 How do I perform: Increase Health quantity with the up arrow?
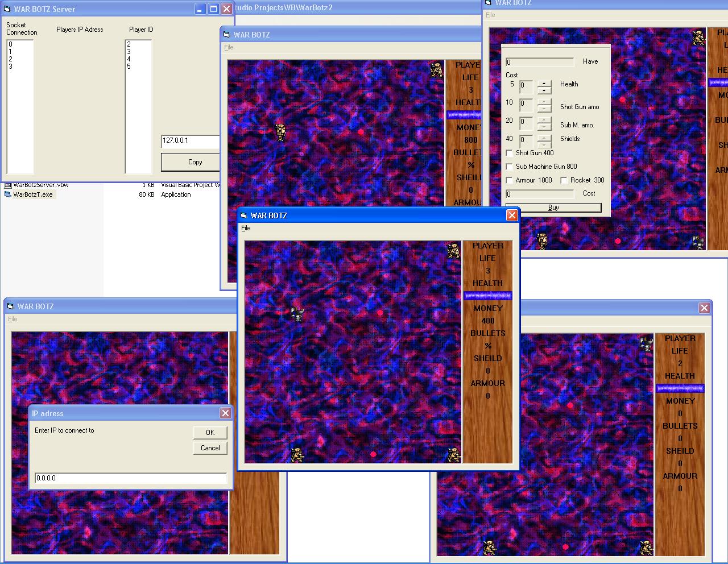(544, 84)
